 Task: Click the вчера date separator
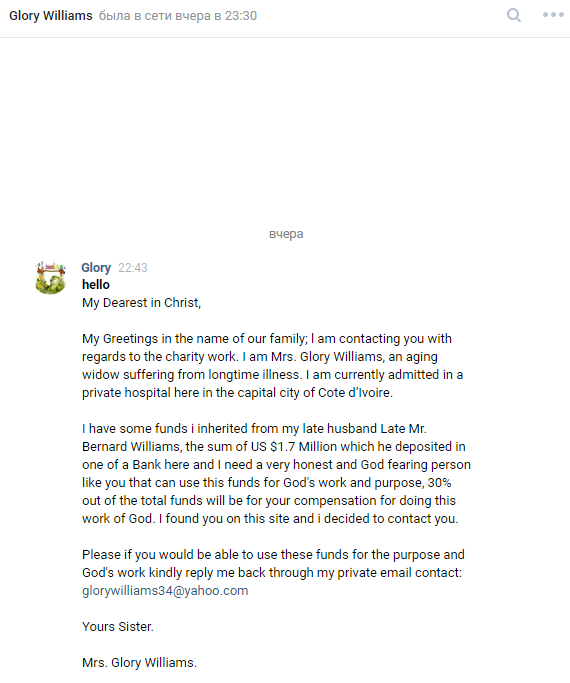click(286, 234)
